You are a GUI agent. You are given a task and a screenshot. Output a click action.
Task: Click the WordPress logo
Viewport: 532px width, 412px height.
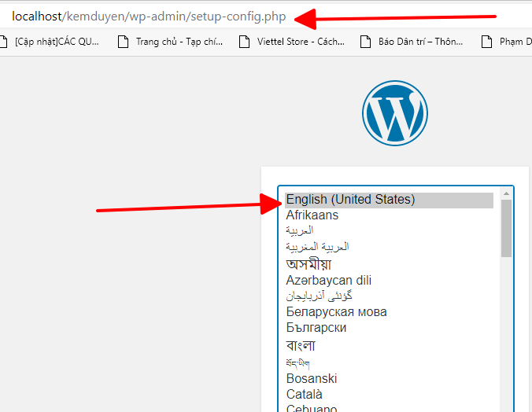[395, 113]
